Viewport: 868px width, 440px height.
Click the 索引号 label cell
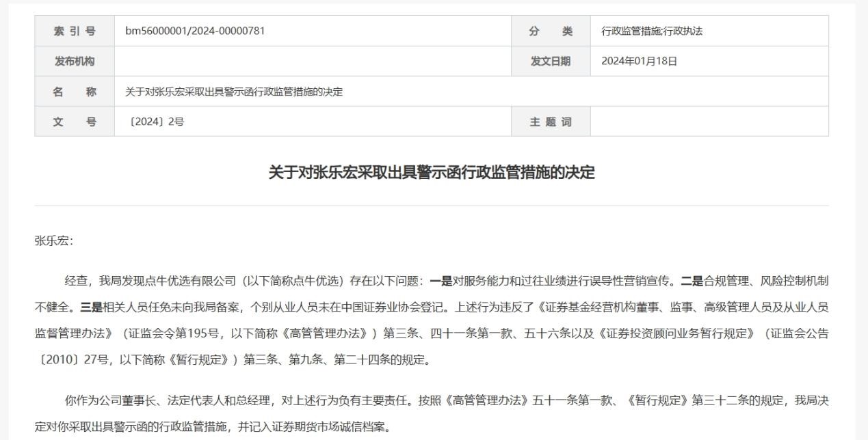74,31
